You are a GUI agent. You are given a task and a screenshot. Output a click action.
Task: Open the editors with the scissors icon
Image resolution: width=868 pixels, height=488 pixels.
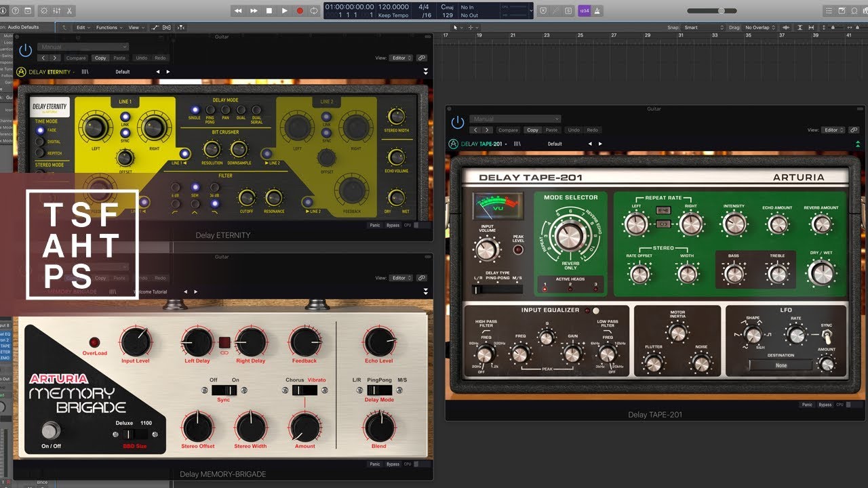pos(71,11)
